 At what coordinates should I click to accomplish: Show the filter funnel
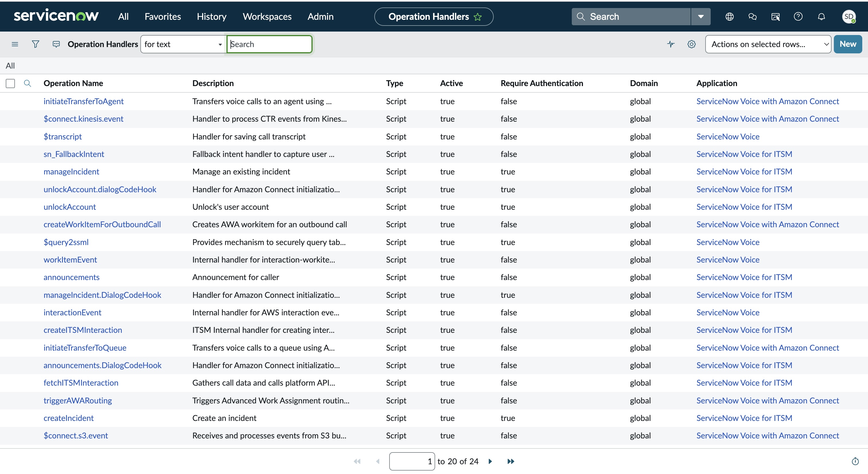(35, 44)
